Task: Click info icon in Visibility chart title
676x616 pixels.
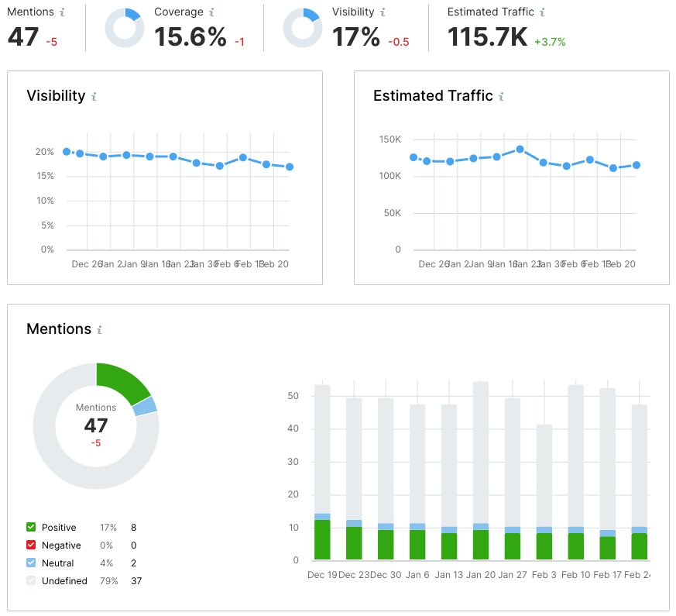Action: [x=94, y=97]
